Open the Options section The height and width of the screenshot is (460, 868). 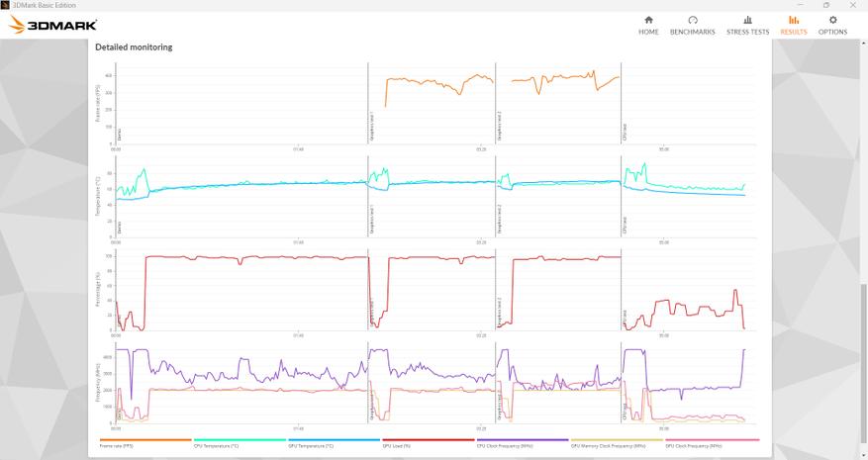coord(832,26)
